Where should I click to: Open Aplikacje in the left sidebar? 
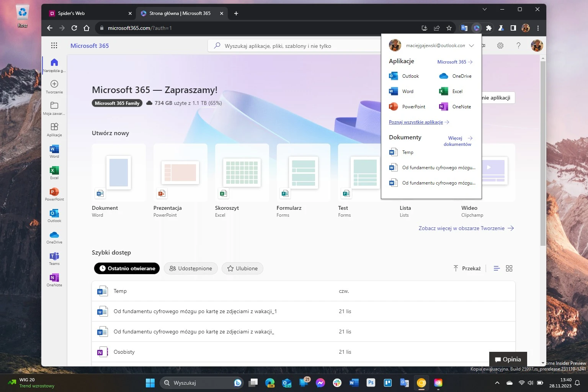point(54,129)
